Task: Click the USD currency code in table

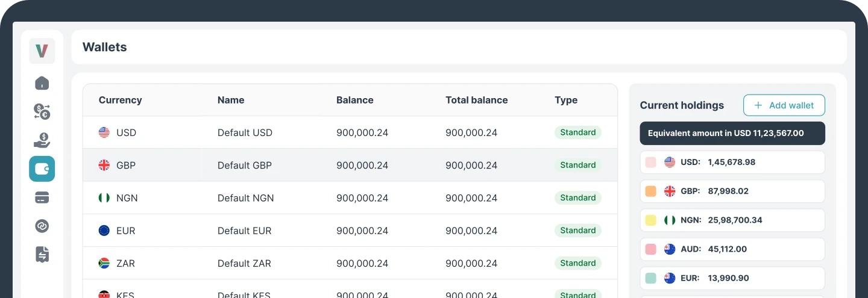Action: (x=127, y=132)
